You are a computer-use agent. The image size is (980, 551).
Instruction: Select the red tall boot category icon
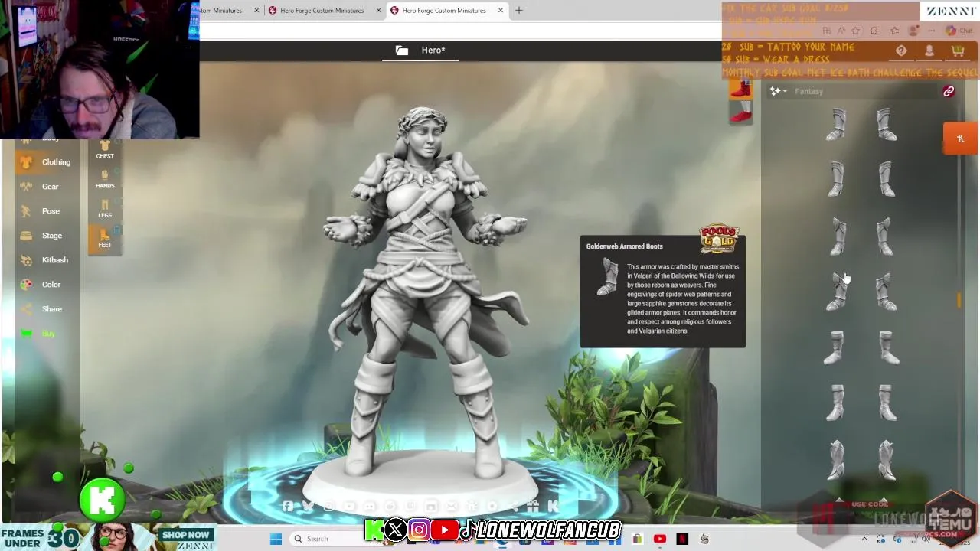point(740,89)
